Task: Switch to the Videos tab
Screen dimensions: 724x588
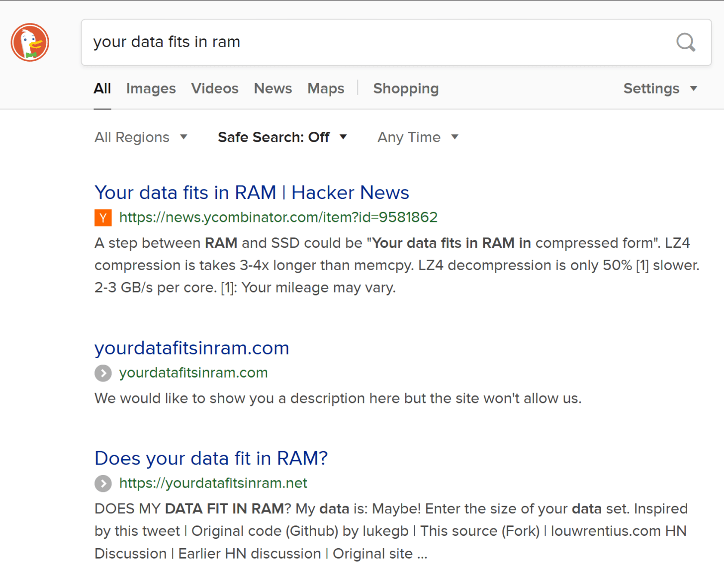Action: point(215,89)
